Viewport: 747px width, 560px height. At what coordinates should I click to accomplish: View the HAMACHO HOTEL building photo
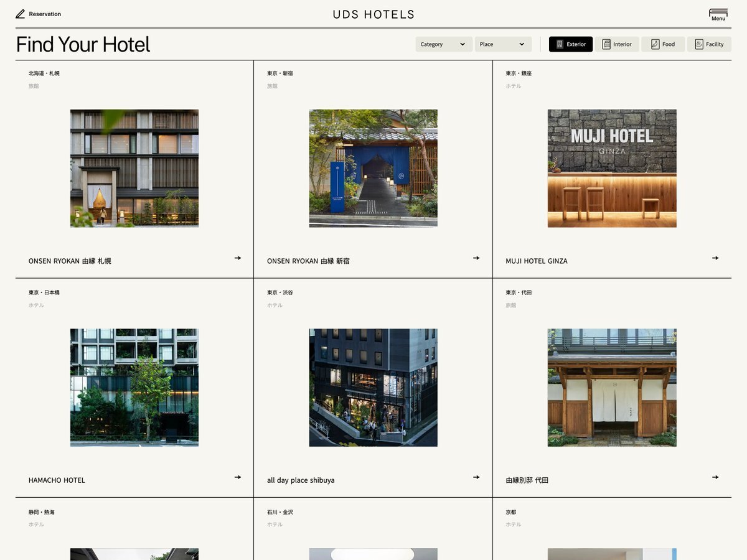coord(134,388)
